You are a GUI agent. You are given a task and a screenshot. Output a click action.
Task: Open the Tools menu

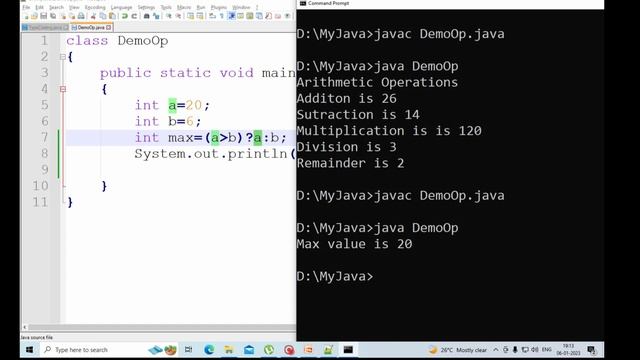166,7
